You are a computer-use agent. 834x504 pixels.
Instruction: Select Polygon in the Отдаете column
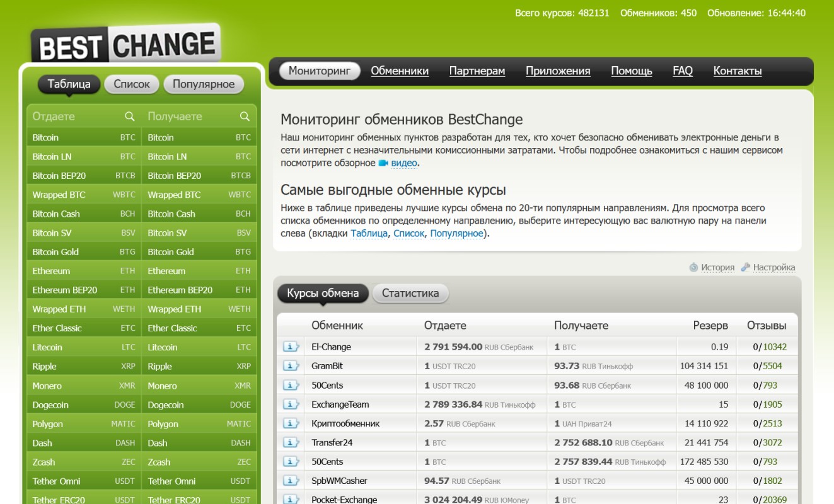pyautogui.click(x=84, y=424)
